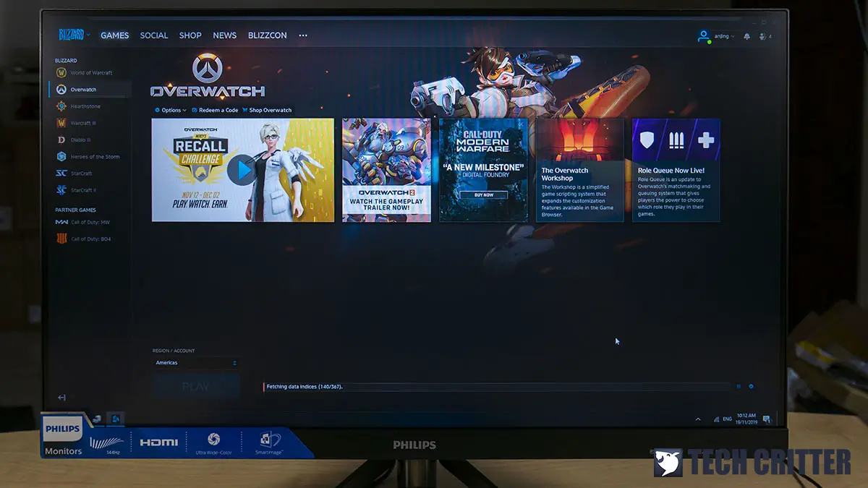
Task: Open the taskbar clock showing 10:12 AM
Action: click(746, 419)
